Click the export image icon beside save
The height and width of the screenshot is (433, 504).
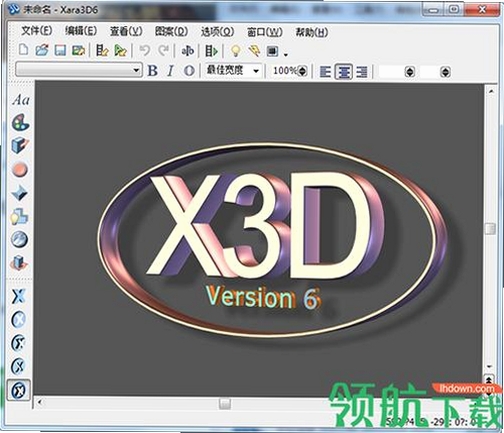coord(79,50)
